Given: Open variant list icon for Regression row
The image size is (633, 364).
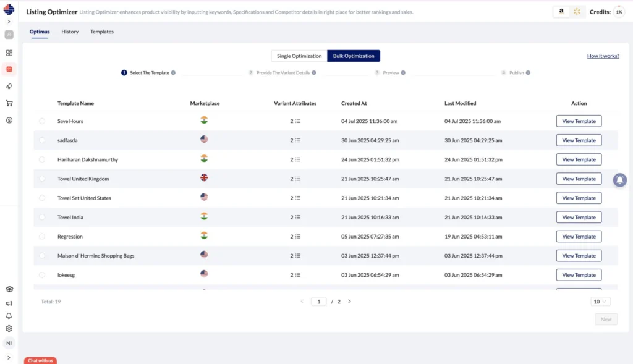Looking at the screenshot, I should (297, 237).
